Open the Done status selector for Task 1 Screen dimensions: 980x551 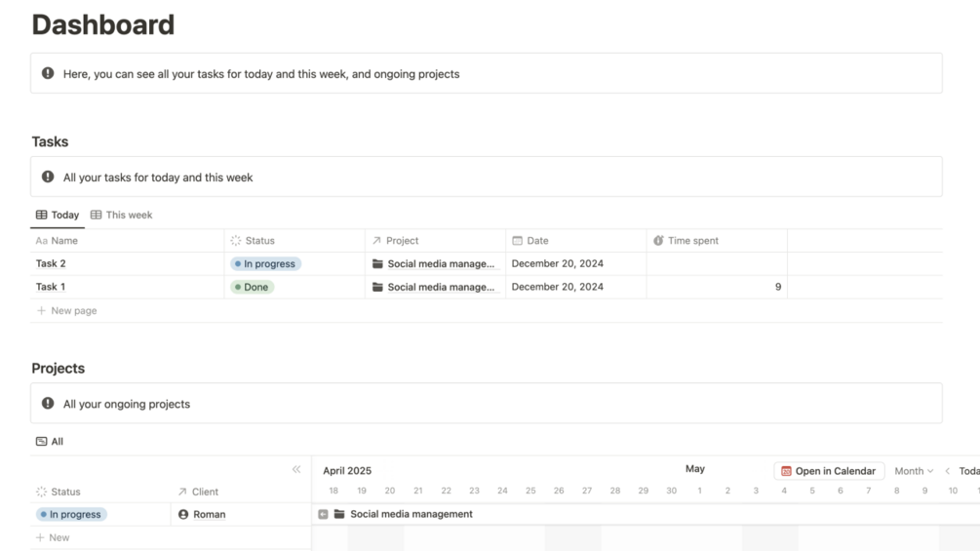click(x=253, y=287)
